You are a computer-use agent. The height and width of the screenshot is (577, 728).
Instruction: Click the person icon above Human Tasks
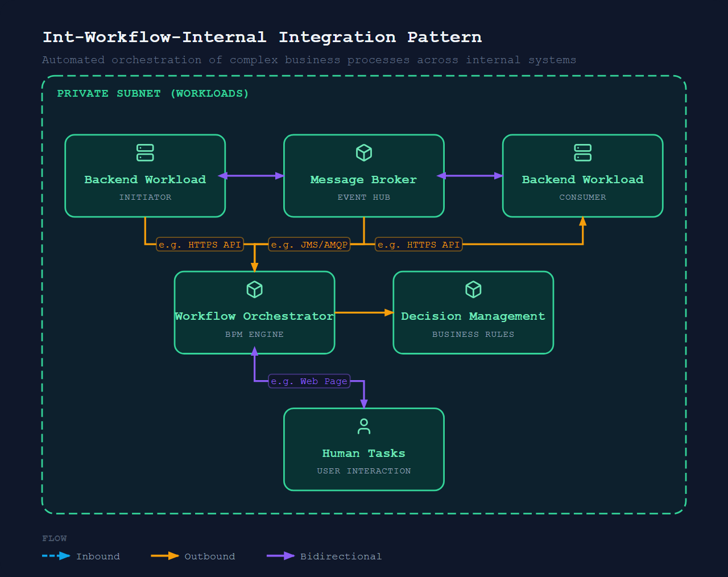[364, 426]
